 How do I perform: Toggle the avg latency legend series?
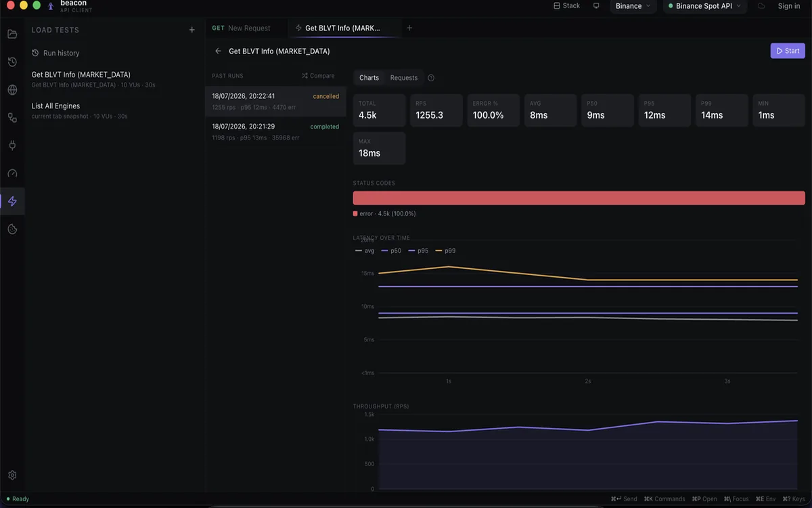pos(365,251)
